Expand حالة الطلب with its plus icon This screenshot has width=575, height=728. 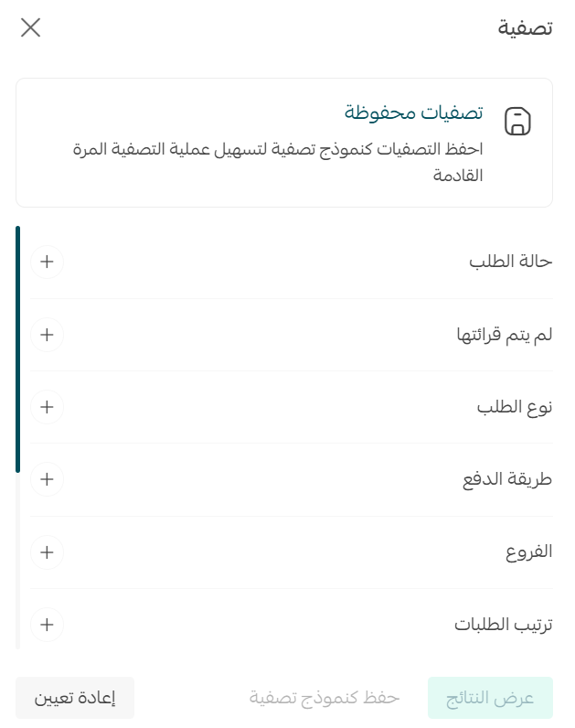(47, 262)
